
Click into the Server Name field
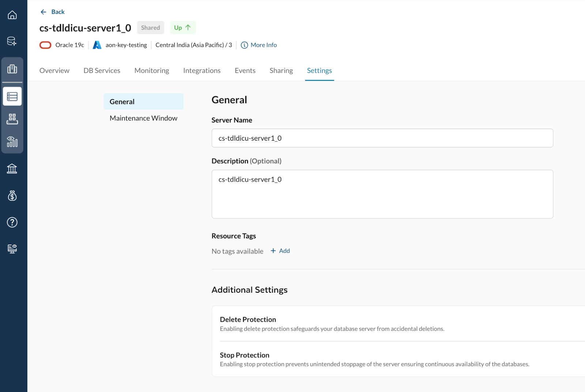pos(382,138)
